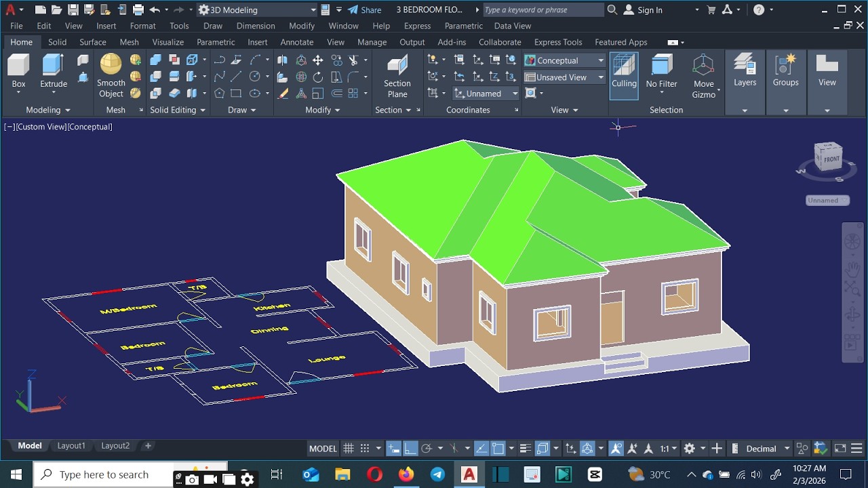This screenshot has height=488, width=868.
Task: Open the Groups panel button
Action: pyautogui.click(x=785, y=70)
